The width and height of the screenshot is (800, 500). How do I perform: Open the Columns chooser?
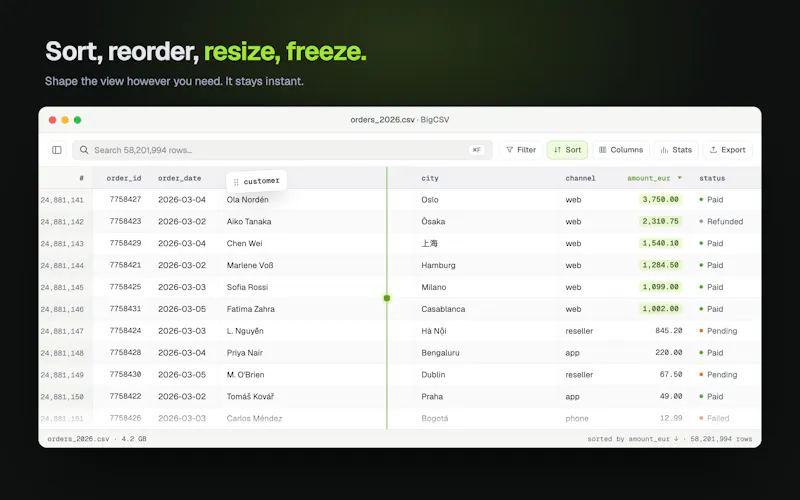[x=621, y=150]
